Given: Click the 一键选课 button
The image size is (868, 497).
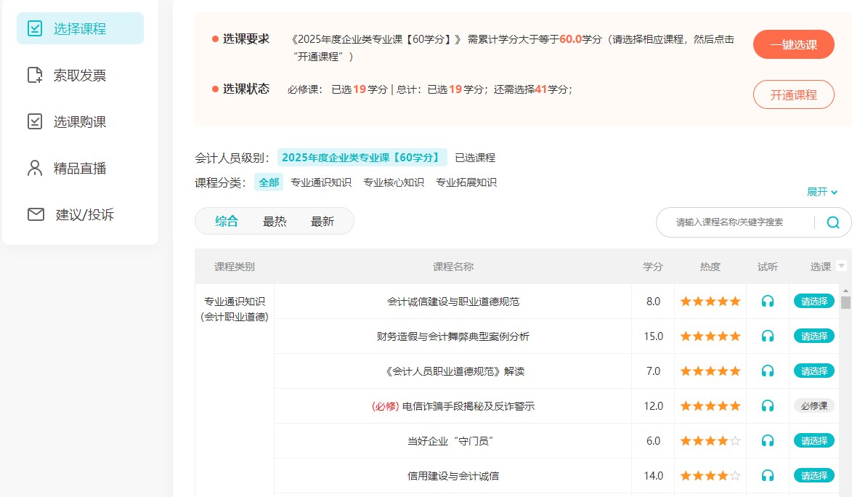Looking at the screenshot, I should [793, 44].
